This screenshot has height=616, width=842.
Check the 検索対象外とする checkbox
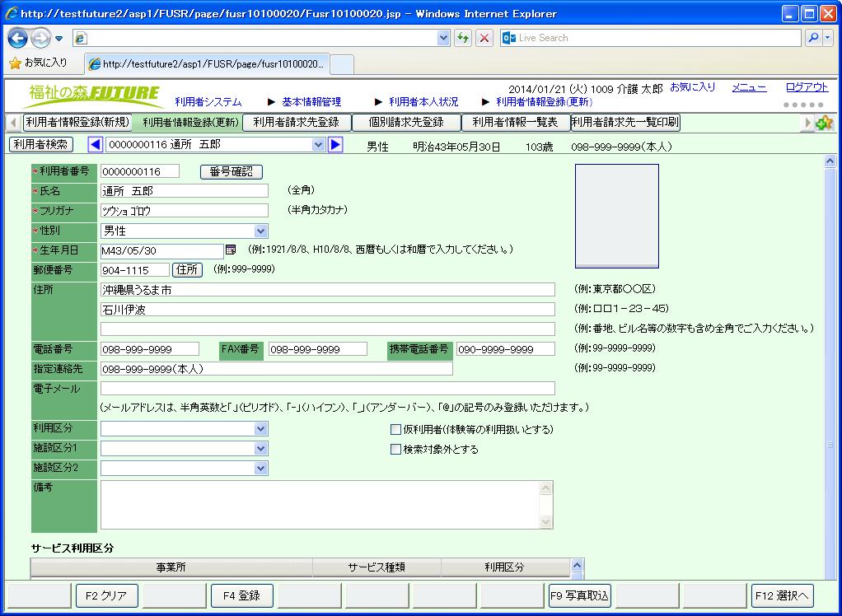pos(395,449)
